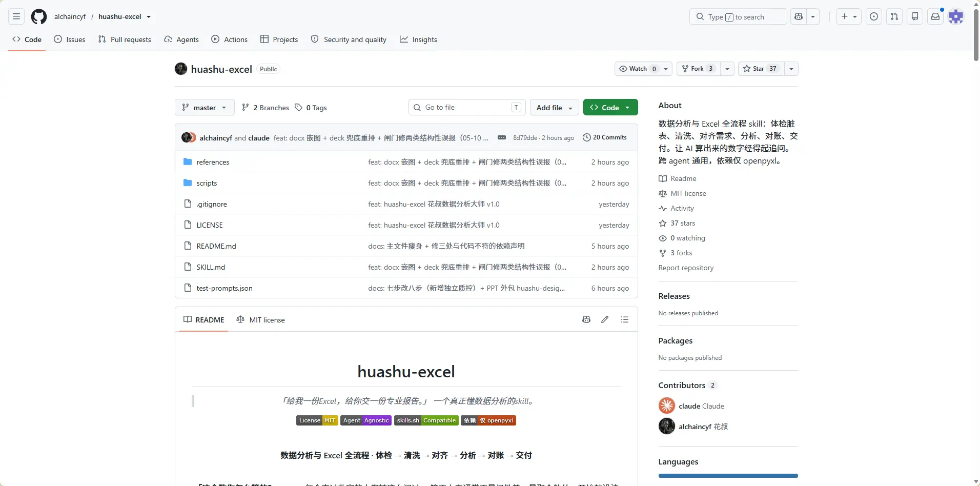Click the Report repository link
This screenshot has width=980, height=486.
[x=686, y=268]
